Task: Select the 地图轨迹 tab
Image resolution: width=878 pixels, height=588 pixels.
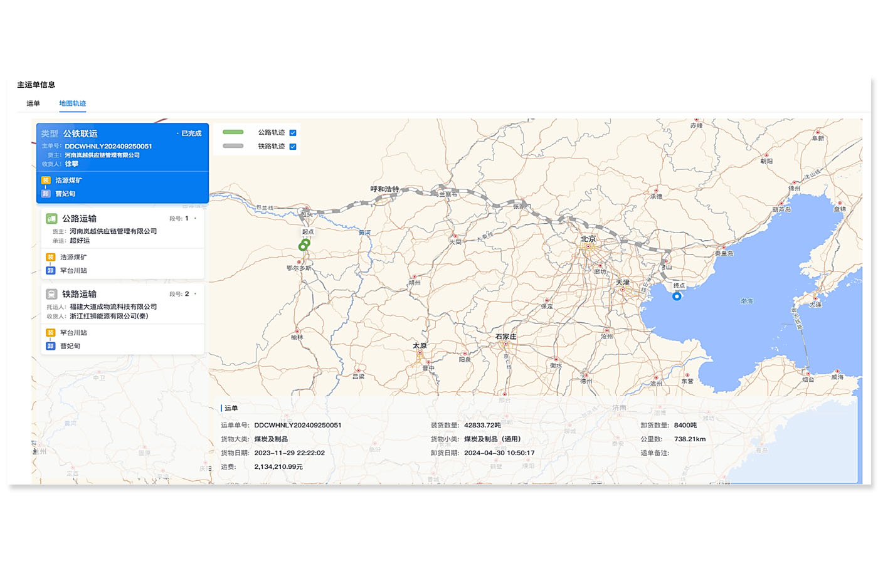Action: (73, 103)
